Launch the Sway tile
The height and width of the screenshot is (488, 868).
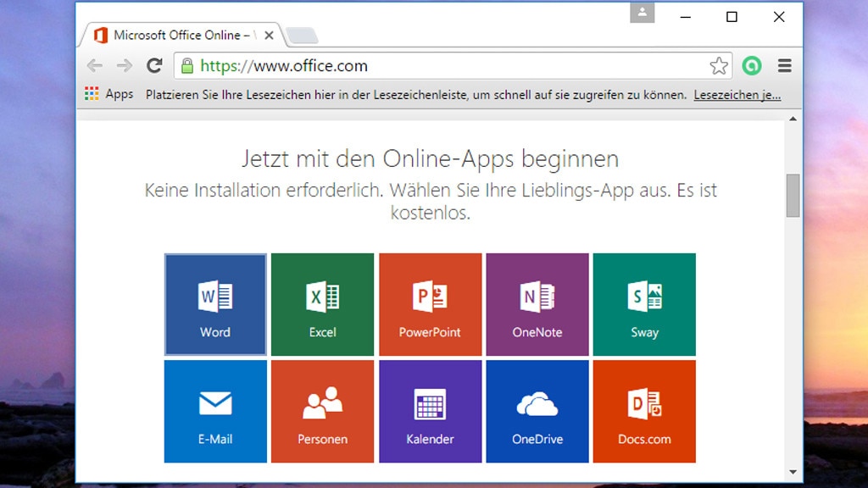644,304
